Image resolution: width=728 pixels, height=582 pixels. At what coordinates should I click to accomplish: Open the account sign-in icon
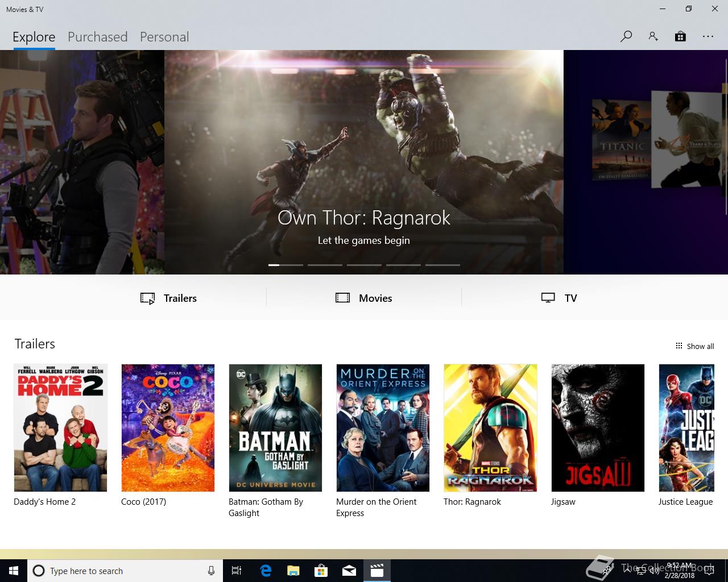coord(653,36)
